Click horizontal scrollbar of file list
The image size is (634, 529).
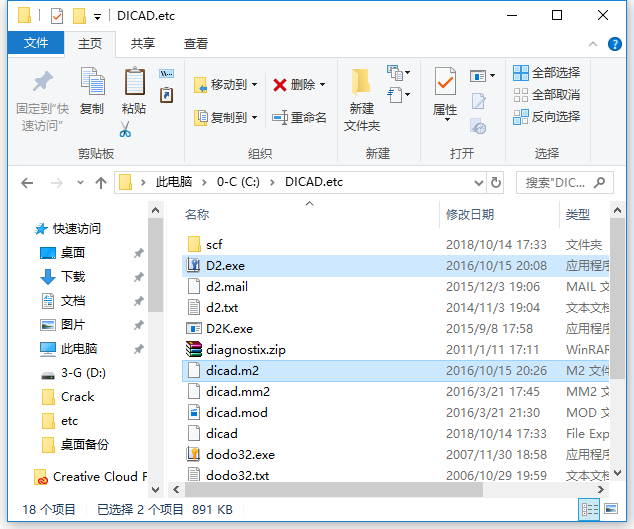334,490
